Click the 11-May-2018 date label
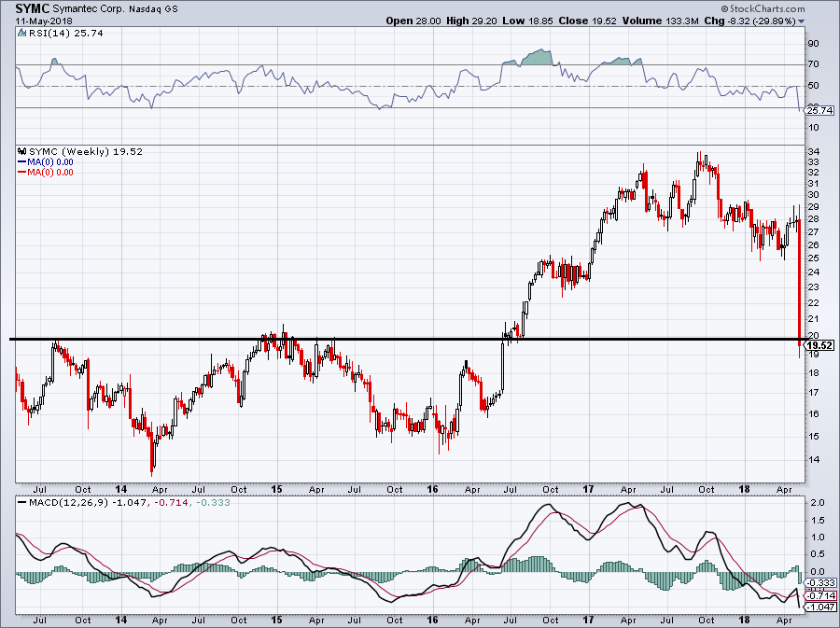Screen dimensions: 840x628 tap(44, 21)
